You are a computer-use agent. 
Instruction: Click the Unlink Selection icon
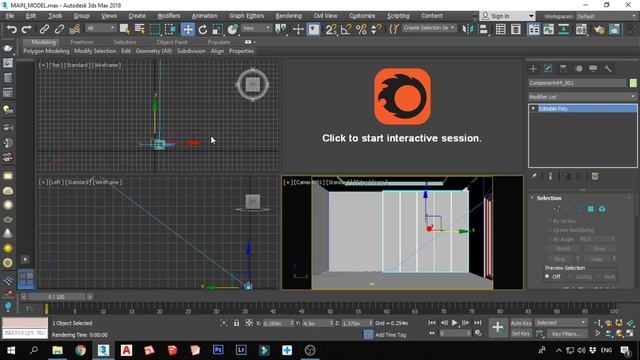[x=59, y=29]
